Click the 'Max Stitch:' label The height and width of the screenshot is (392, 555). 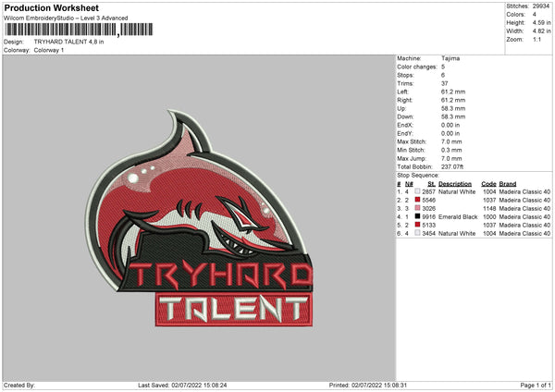412,141
